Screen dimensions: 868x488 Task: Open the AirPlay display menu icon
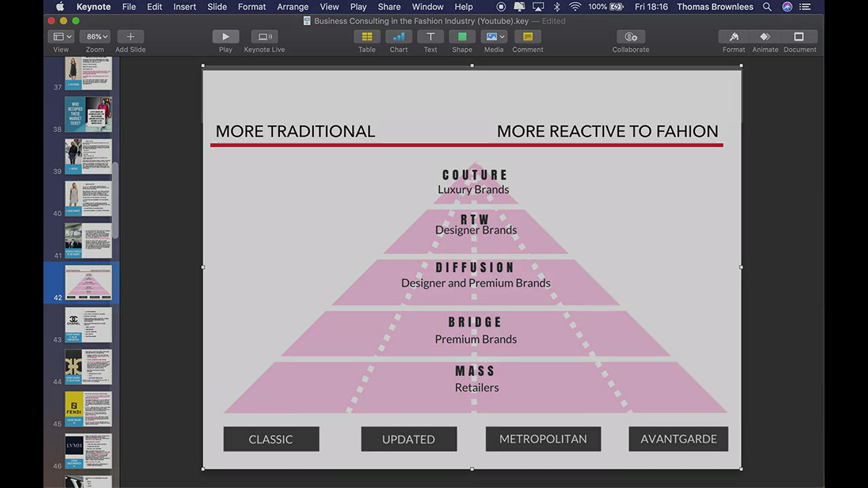[538, 7]
